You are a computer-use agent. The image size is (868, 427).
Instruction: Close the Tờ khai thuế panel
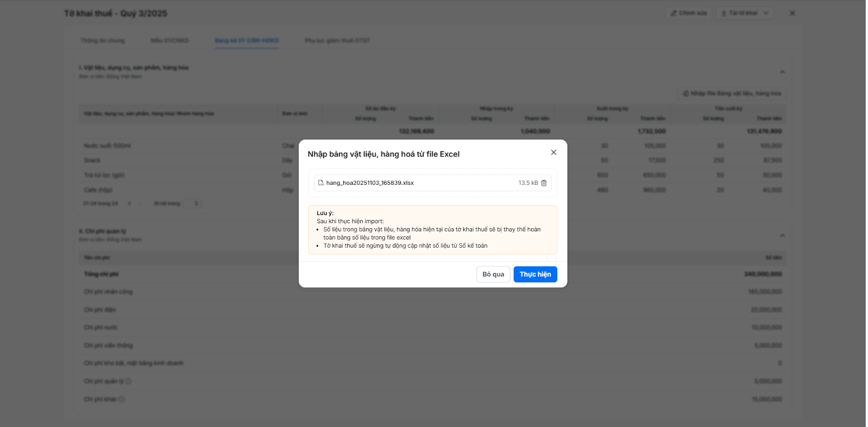click(x=792, y=13)
